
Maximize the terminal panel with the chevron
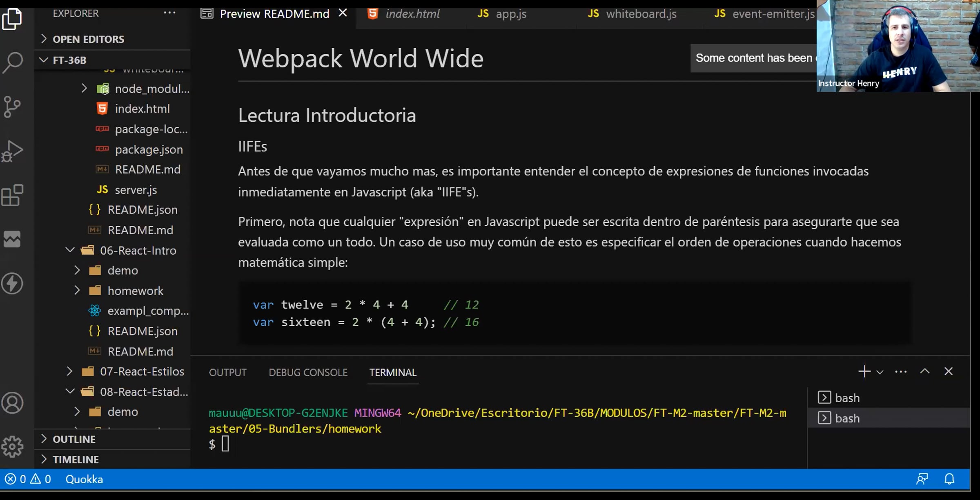[925, 371]
